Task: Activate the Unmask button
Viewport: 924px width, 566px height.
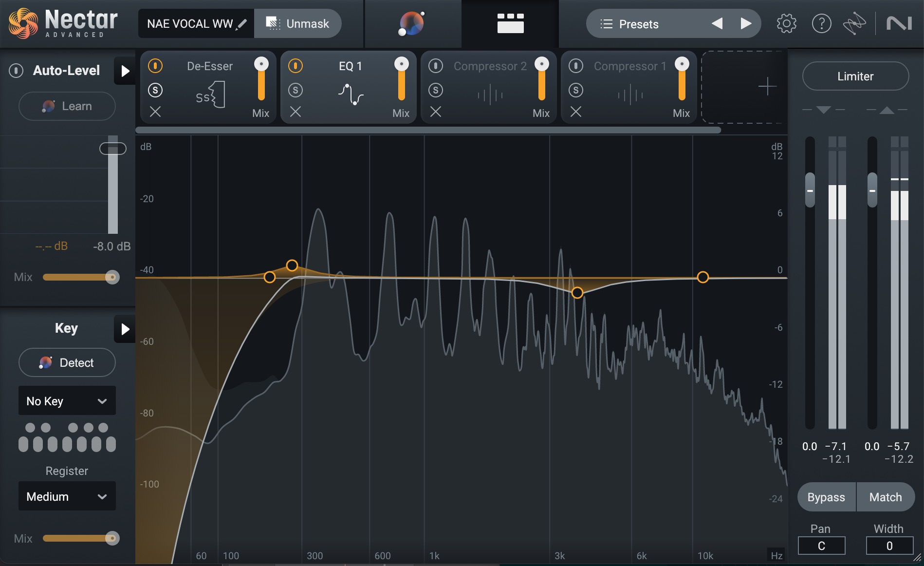Action: (297, 23)
